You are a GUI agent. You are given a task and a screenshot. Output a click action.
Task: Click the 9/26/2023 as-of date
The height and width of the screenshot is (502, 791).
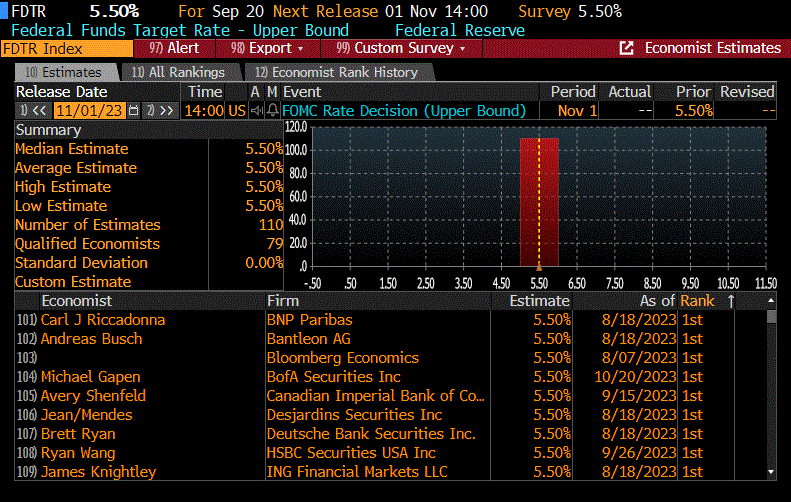pyautogui.click(x=639, y=453)
